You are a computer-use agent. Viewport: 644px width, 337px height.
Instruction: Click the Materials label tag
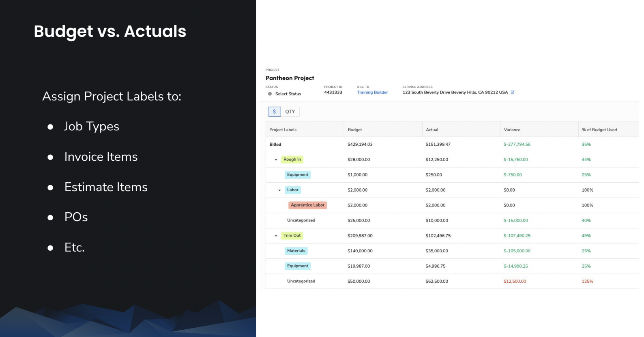click(x=296, y=251)
